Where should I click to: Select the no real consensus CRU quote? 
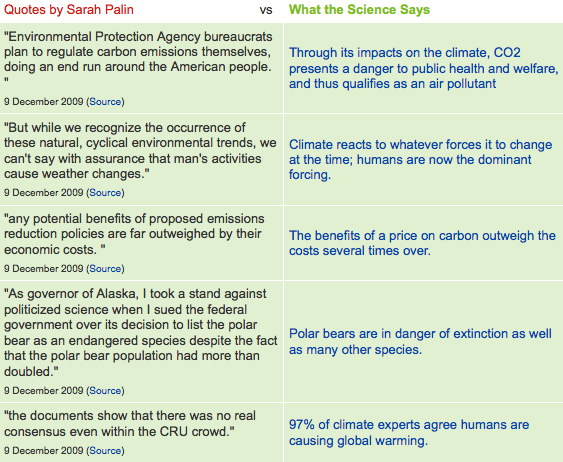[130, 423]
